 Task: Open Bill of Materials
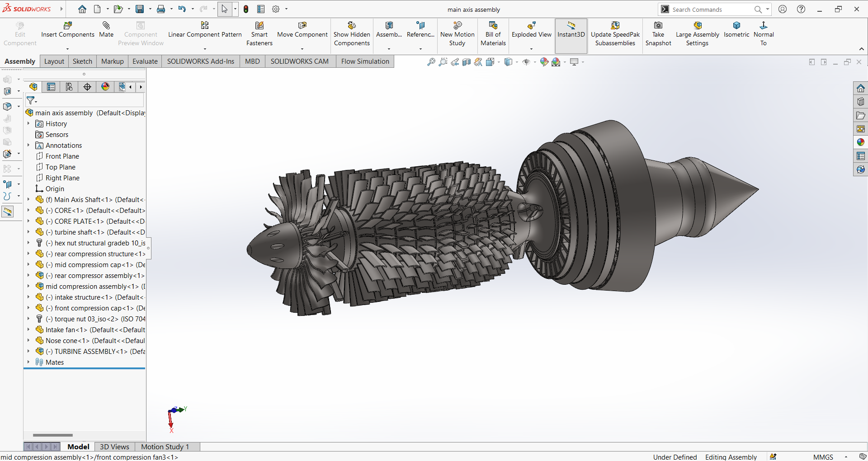pyautogui.click(x=493, y=34)
